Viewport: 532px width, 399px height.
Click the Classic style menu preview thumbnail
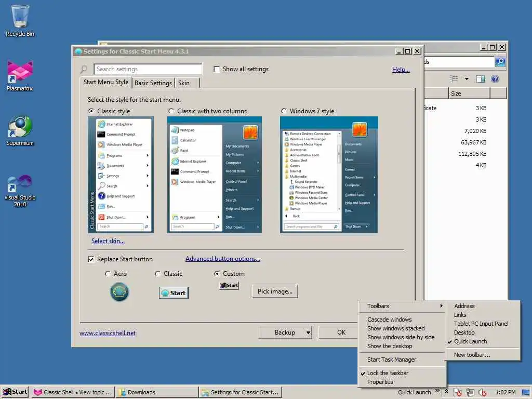[x=121, y=175]
